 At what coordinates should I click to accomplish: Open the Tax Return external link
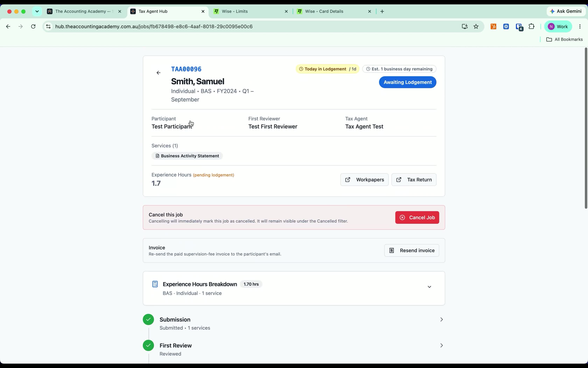point(414,180)
